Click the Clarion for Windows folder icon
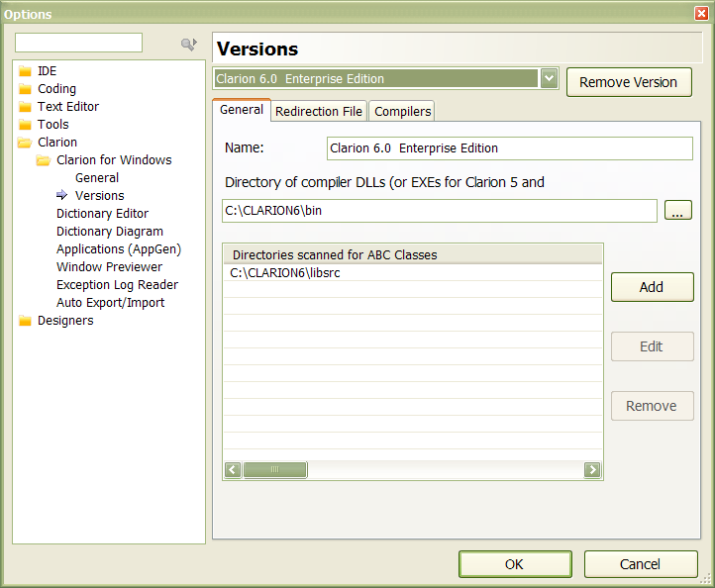 click(x=45, y=160)
